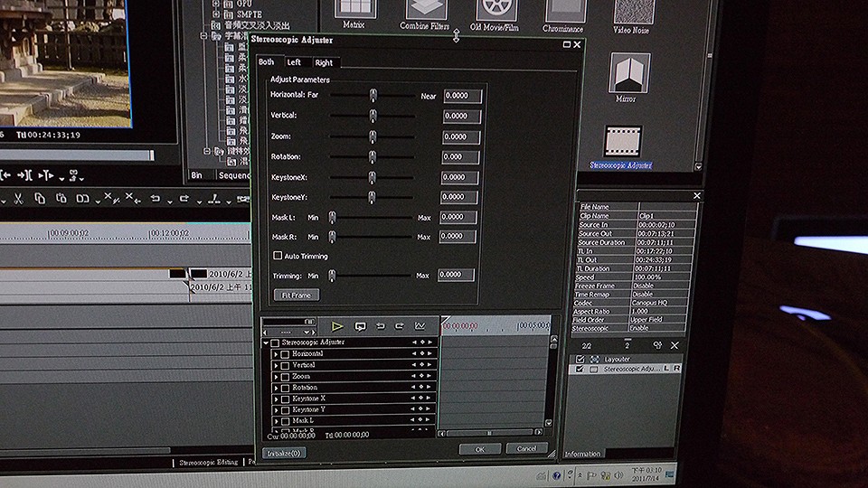Expand the Keystone X keyframe row
Image resolution: width=868 pixels, height=488 pixels.
point(277,399)
